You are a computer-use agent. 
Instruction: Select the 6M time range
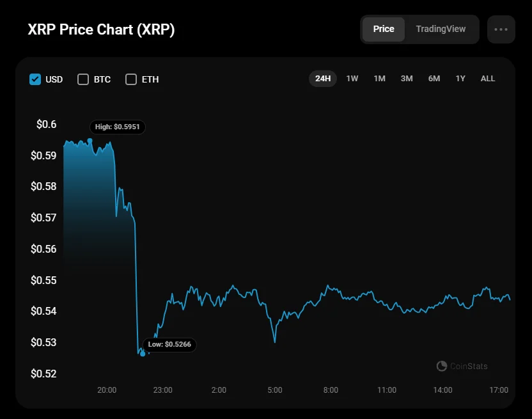click(x=434, y=79)
